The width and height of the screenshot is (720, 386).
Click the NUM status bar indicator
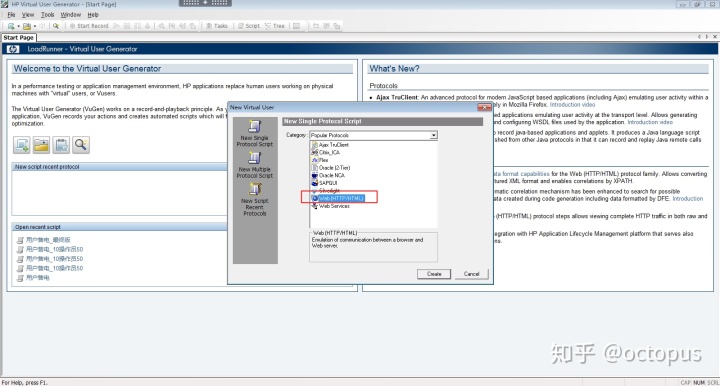[699, 382]
